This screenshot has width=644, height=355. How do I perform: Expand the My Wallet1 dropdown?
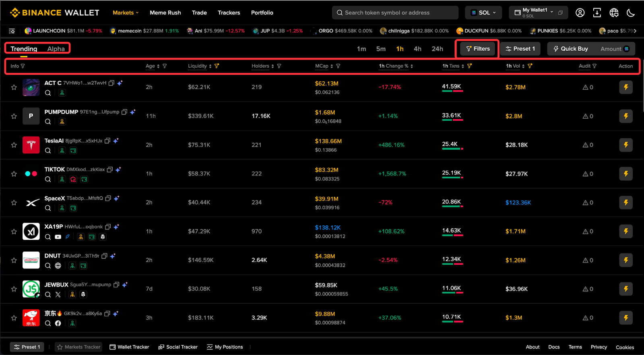[552, 11]
